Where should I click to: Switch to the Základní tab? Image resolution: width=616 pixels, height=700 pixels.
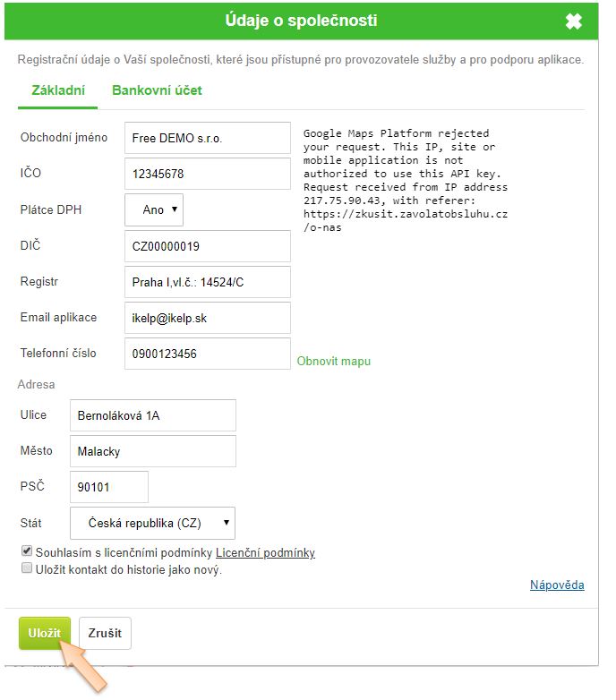tap(58, 90)
